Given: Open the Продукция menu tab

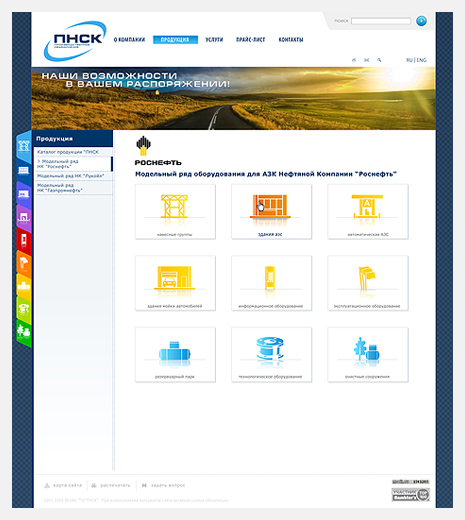Looking at the screenshot, I should click(x=175, y=40).
